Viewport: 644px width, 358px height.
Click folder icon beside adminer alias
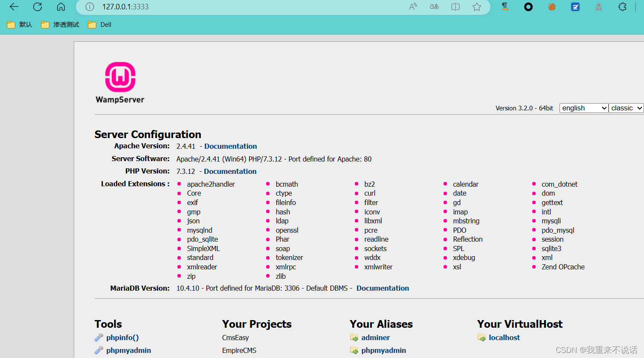tap(354, 338)
